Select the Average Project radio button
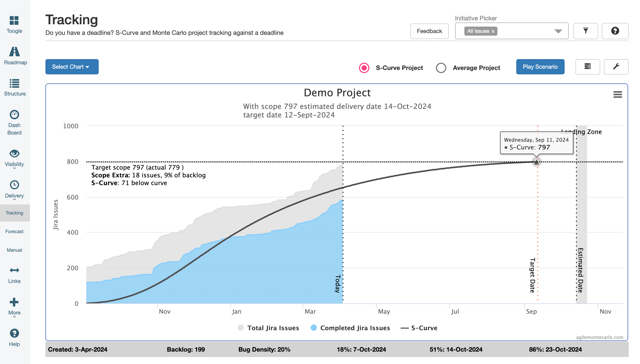Image resolution: width=640 pixels, height=364 pixels. (441, 68)
